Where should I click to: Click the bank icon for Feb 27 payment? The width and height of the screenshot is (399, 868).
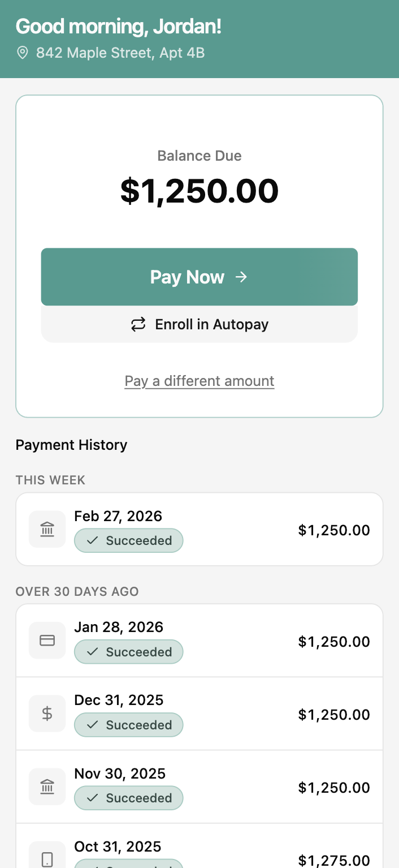(47, 530)
